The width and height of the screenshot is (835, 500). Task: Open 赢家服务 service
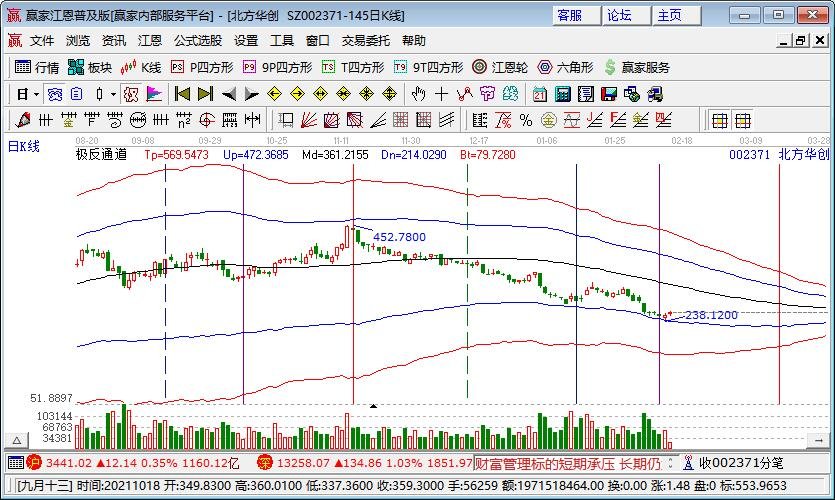tap(637, 68)
